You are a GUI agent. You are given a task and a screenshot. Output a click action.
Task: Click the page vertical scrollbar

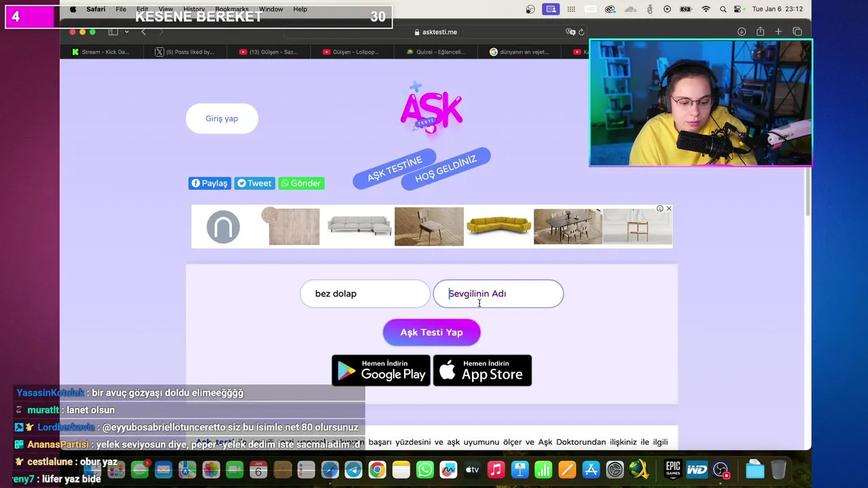click(x=807, y=192)
